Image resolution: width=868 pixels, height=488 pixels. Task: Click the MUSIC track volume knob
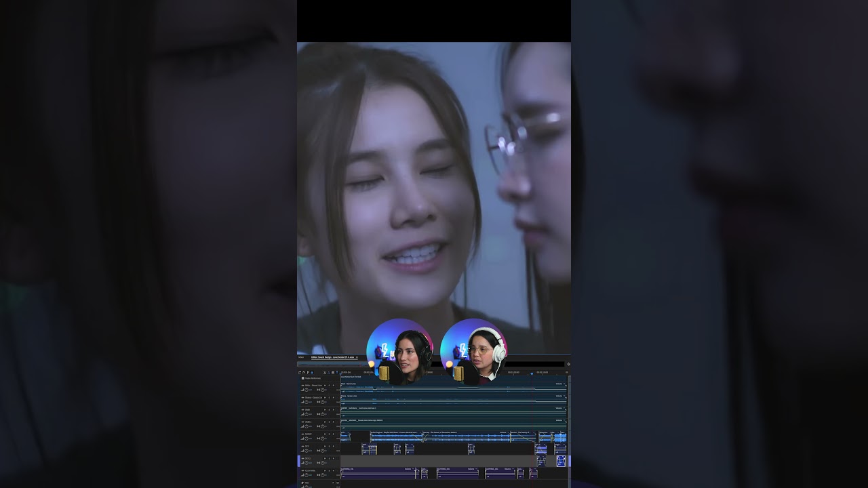pyautogui.click(x=307, y=439)
